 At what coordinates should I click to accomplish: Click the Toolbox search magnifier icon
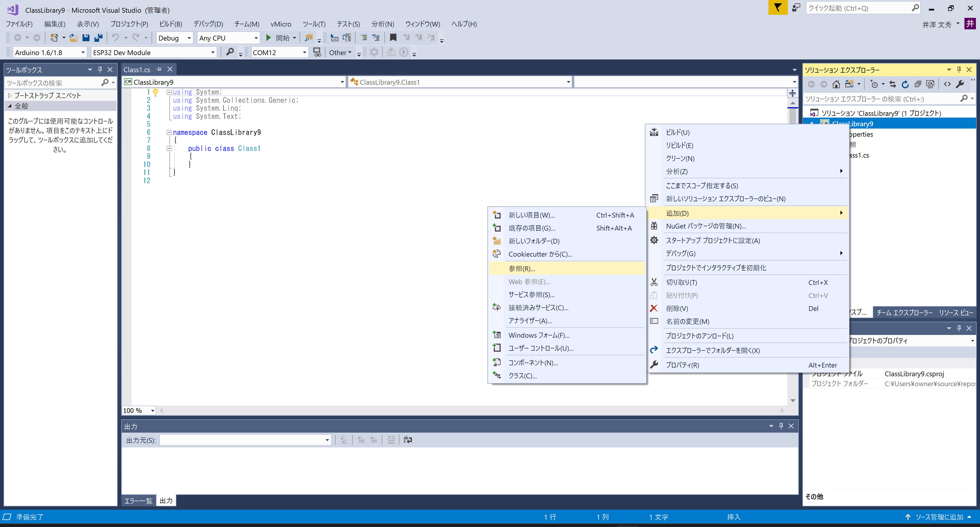click(x=105, y=82)
